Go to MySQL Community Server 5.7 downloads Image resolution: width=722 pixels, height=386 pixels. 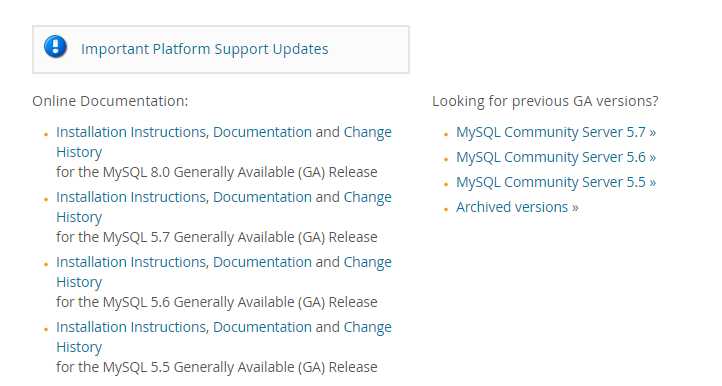coord(556,132)
